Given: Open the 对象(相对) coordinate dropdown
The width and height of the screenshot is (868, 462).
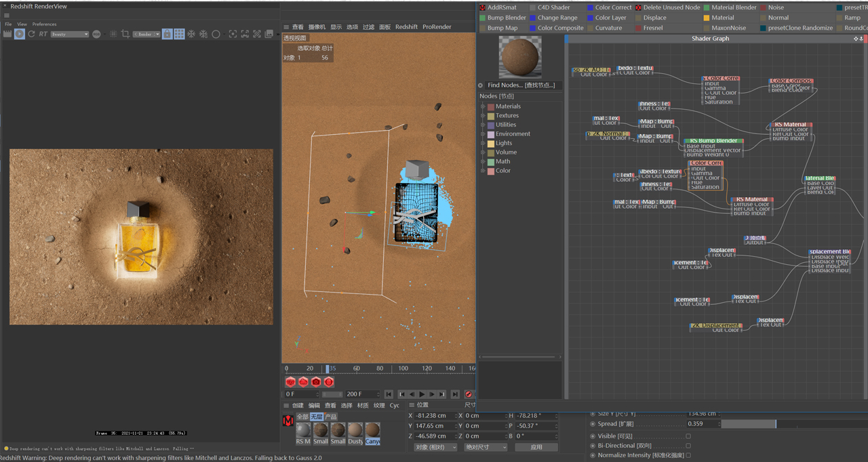Looking at the screenshot, I should pyautogui.click(x=435, y=446).
